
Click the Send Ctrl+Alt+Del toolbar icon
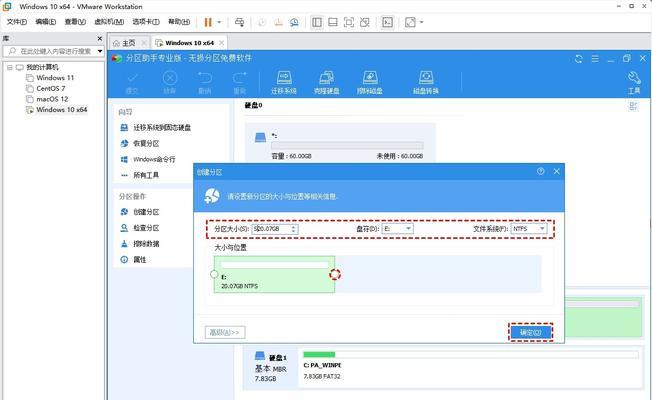[x=240, y=22]
